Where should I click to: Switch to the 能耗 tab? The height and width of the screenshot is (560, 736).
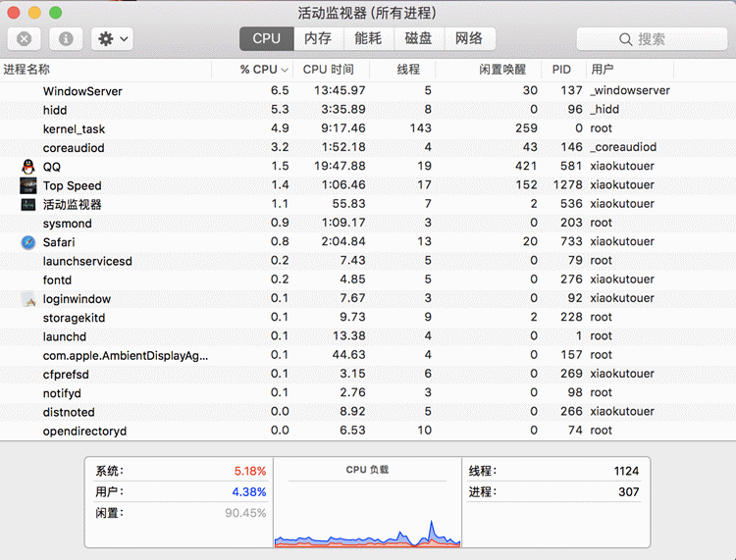(368, 38)
